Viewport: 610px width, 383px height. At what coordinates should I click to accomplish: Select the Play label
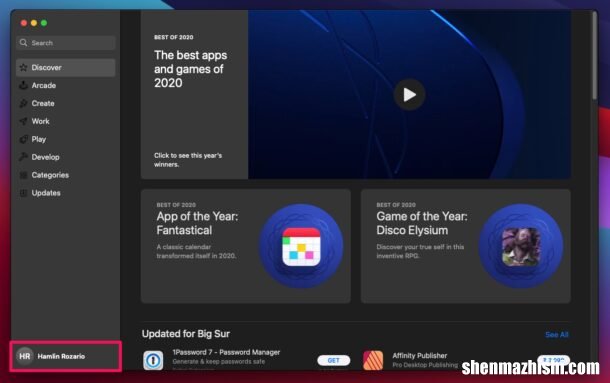click(x=39, y=139)
